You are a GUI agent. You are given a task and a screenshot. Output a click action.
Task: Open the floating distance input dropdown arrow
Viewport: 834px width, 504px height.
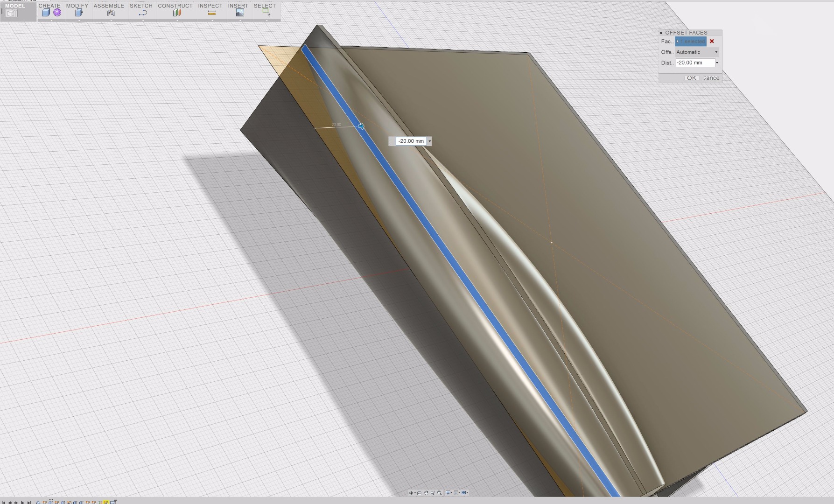[x=429, y=141]
